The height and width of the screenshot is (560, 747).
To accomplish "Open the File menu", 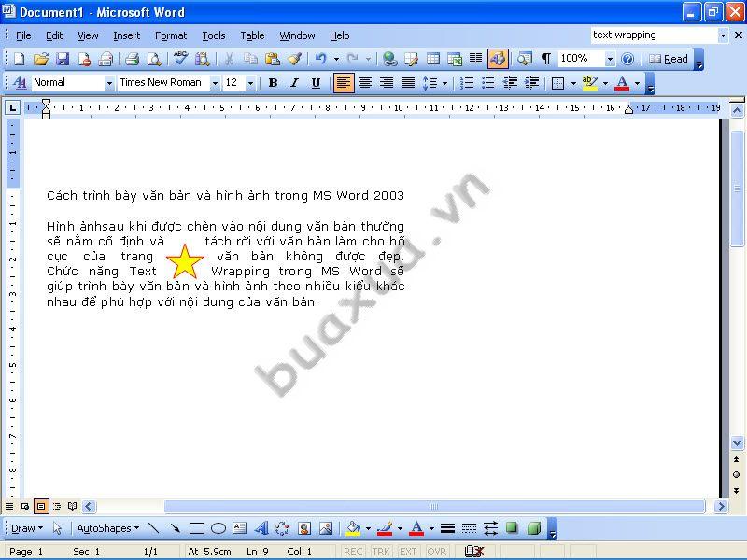I will (23, 35).
